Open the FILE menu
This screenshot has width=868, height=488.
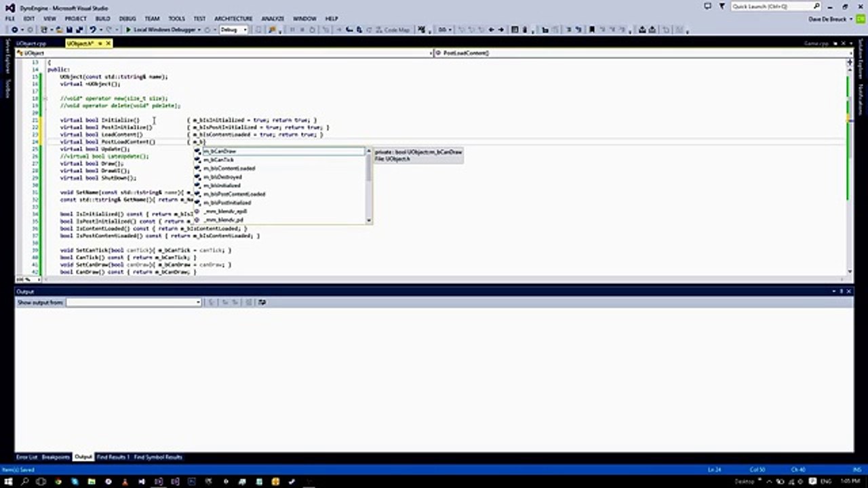pyautogui.click(x=10, y=19)
